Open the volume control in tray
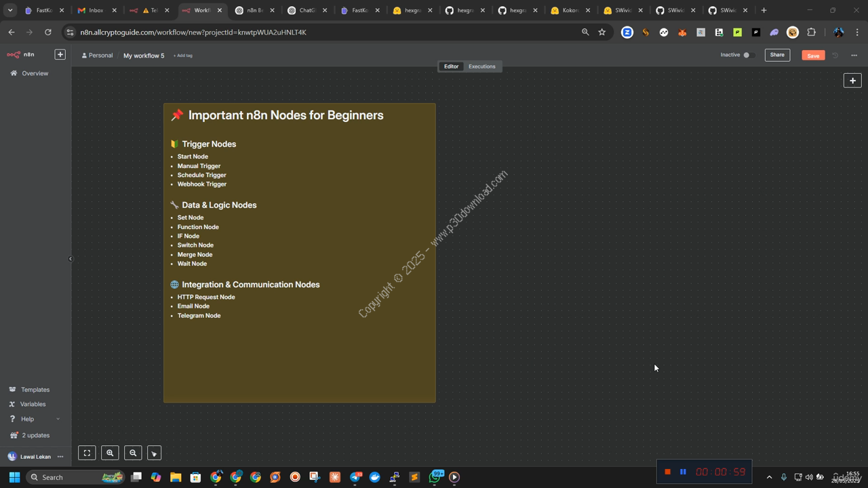This screenshot has height=488, width=868. pos(809,477)
